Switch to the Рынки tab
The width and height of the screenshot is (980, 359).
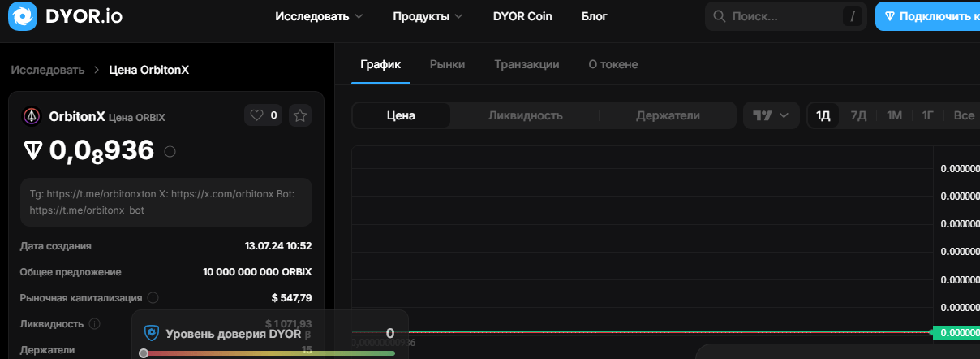click(448, 64)
